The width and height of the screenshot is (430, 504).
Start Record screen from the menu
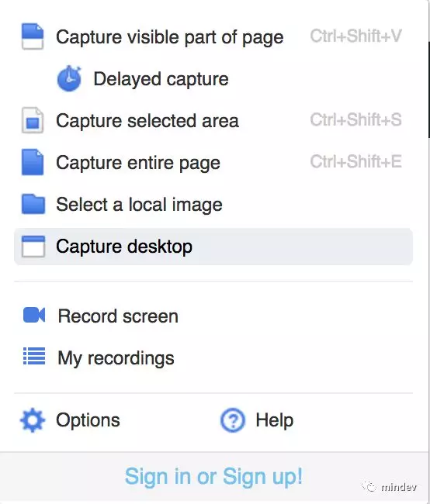pos(118,316)
